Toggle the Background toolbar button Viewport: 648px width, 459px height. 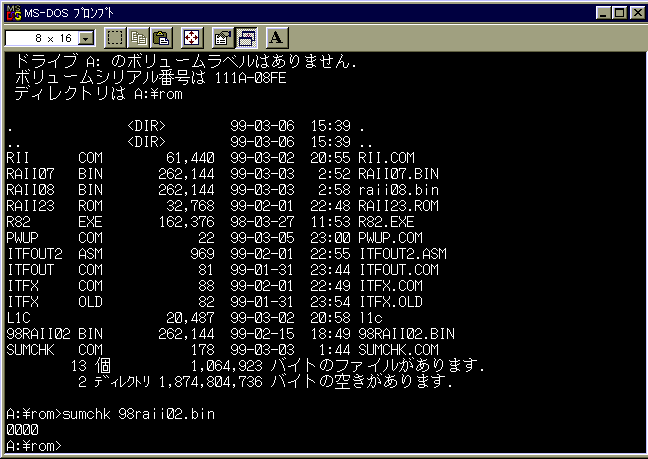[246, 38]
